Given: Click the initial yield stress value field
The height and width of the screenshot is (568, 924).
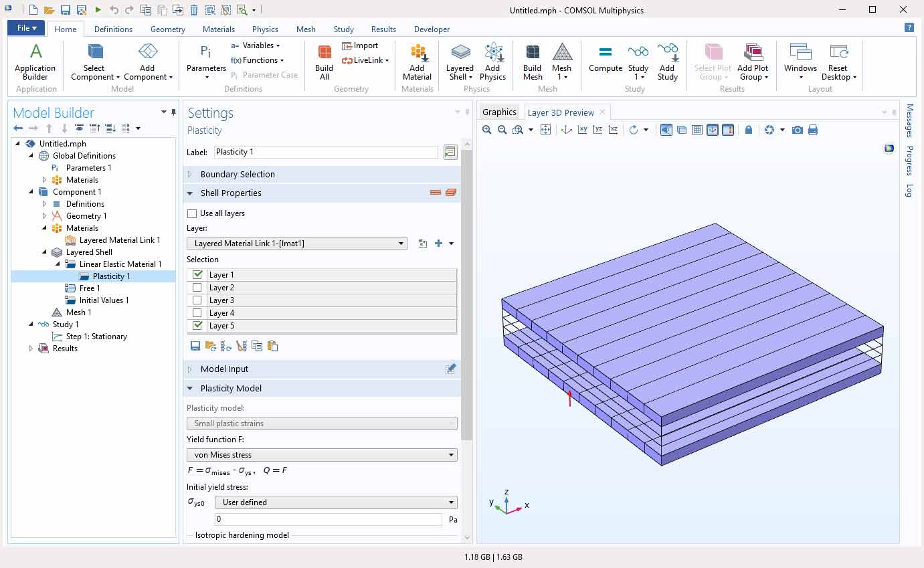Looking at the screenshot, I should (328, 519).
